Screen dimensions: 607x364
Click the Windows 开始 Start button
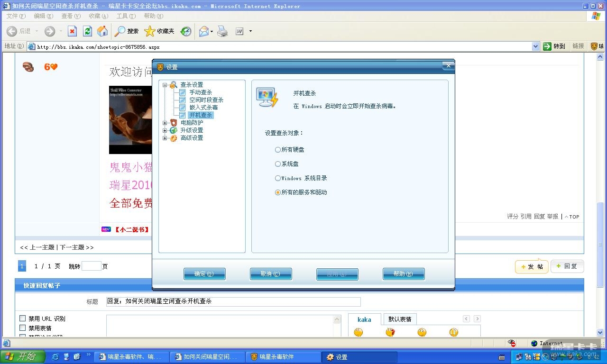(x=23, y=357)
